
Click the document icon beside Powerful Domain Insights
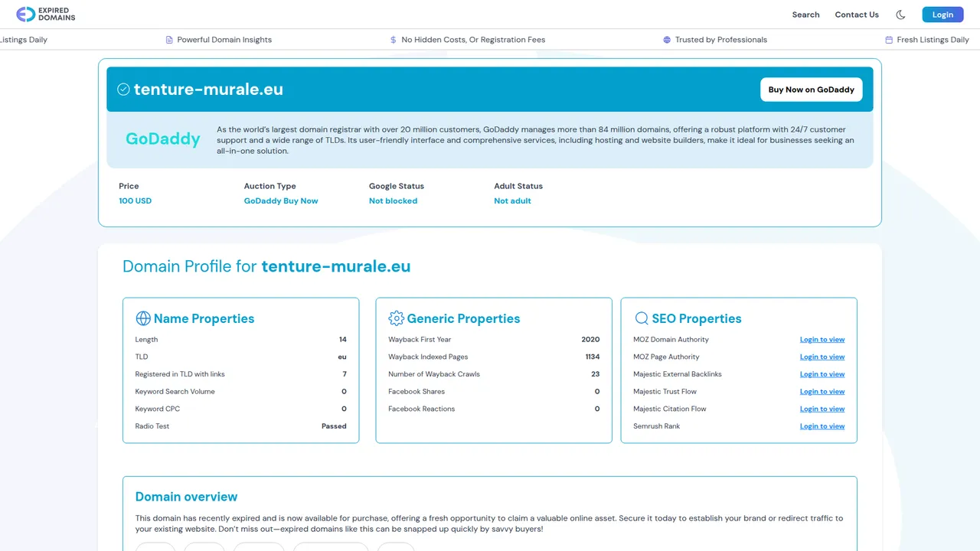(169, 40)
